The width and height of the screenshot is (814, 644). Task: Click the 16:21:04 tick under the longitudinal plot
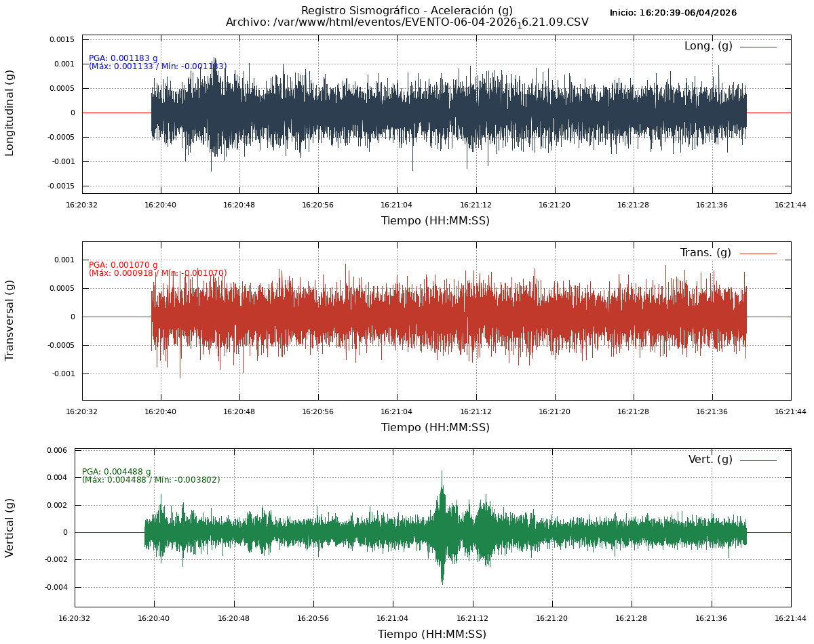[396, 204]
